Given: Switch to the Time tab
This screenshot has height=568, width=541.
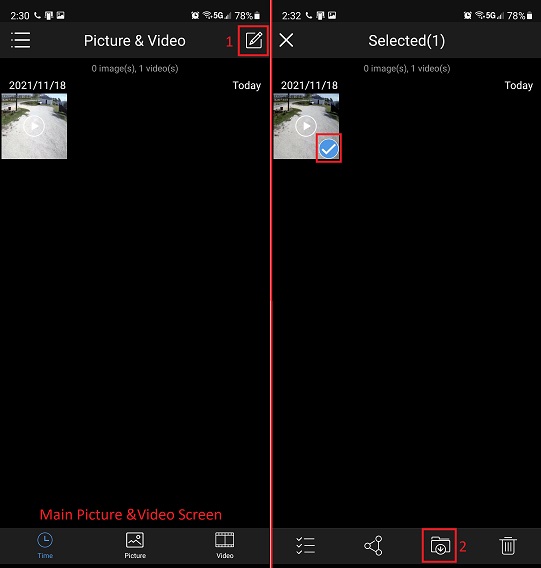Looking at the screenshot, I should [x=45, y=545].
